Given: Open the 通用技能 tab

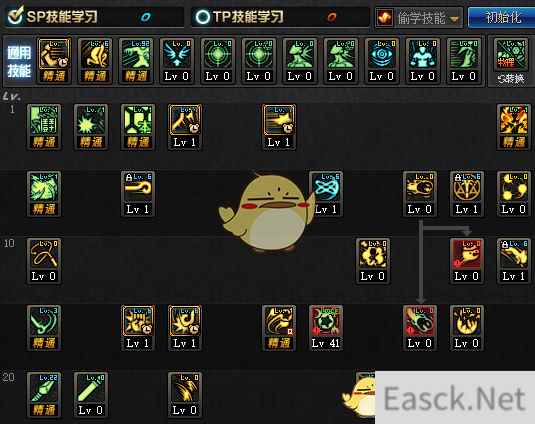Looking at the screenshot, I should [19, 61].
